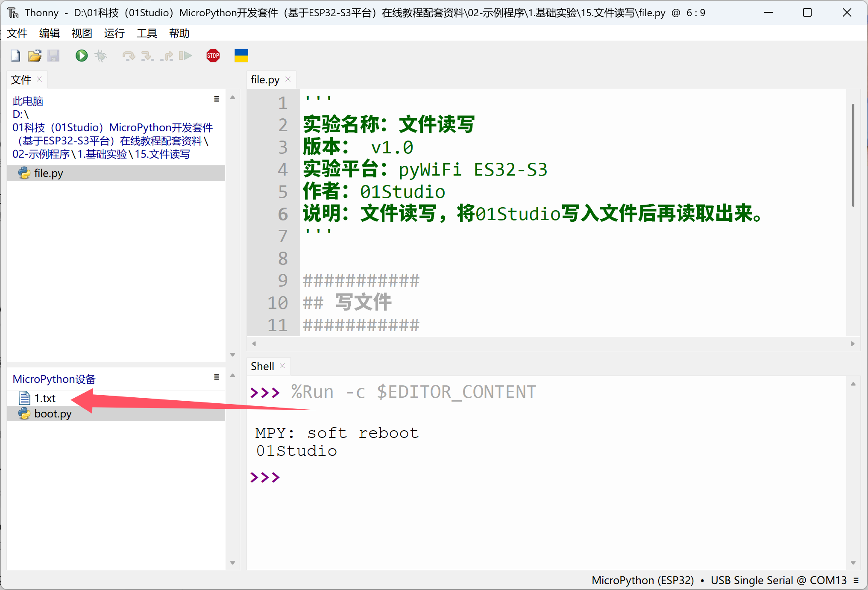Close the file.py editor tab
The image size is (868, 590).
tap(288, 79)
